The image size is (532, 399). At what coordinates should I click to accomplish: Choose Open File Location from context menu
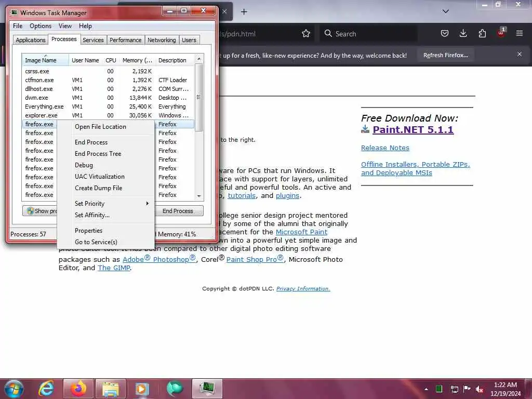point(106,127)
